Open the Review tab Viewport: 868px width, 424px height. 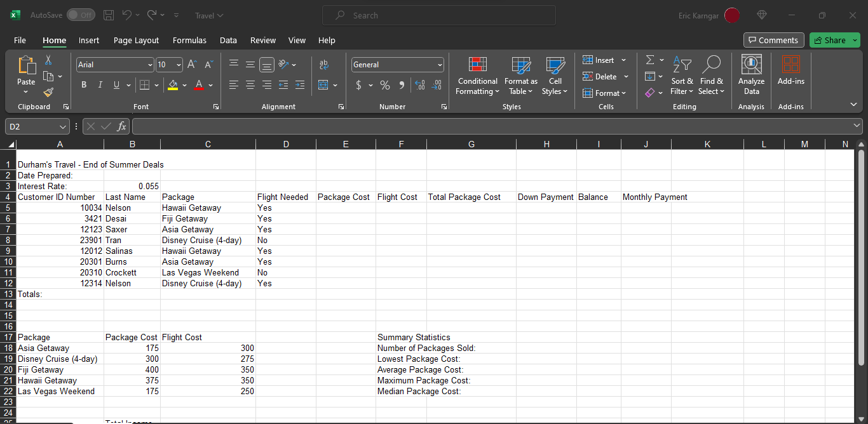point(263,40)
